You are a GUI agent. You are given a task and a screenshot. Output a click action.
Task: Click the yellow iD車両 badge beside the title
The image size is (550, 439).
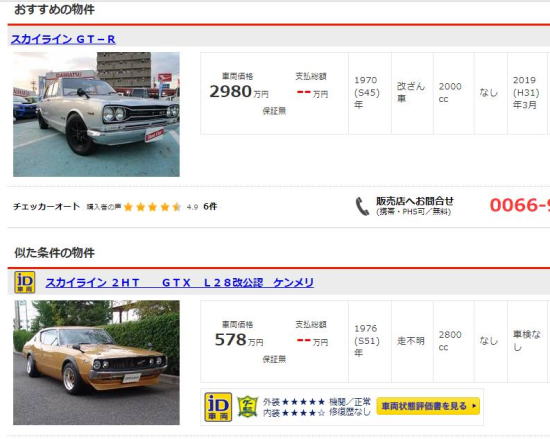click(25, 282)
